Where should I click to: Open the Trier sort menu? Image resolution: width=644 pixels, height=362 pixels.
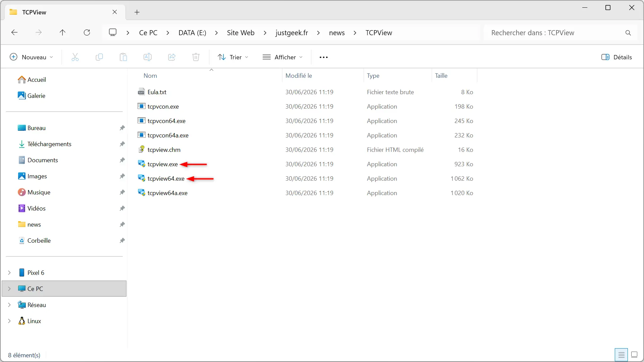[233, 57]
